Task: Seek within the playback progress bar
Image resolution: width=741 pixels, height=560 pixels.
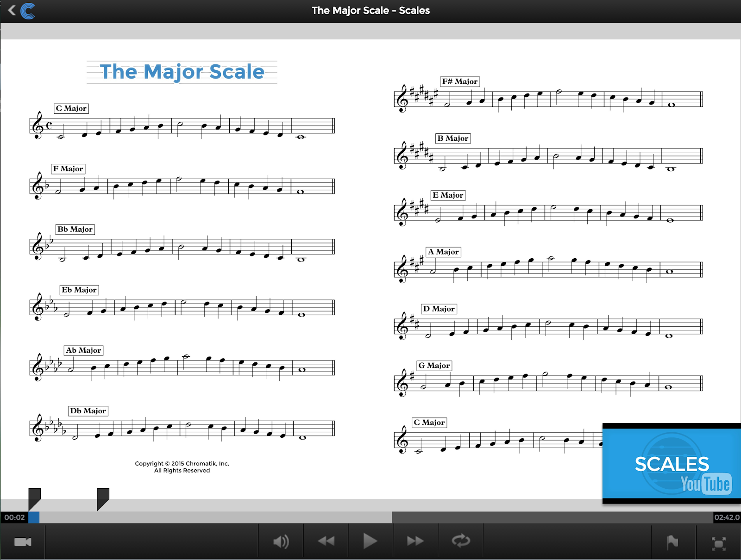Action: click(370, 517)
